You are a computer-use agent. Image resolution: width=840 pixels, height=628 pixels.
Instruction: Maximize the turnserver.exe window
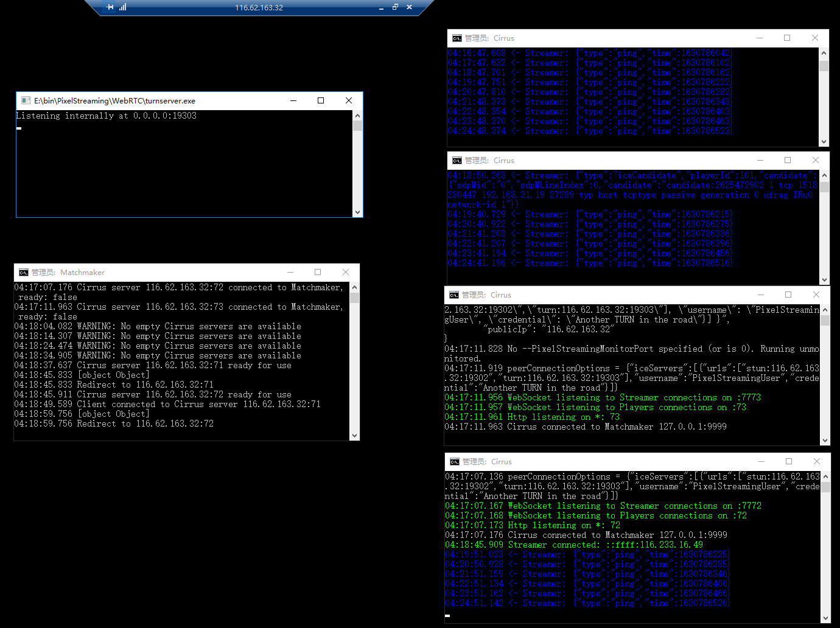321,100
